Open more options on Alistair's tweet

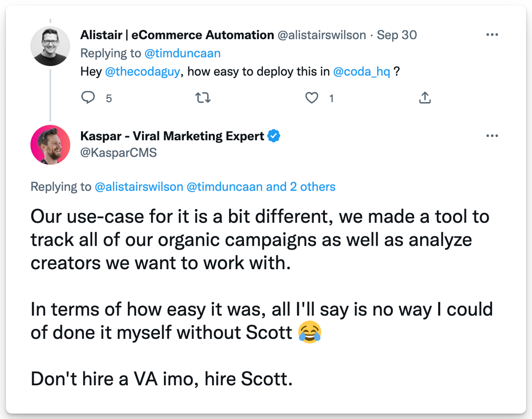point(492,35)
